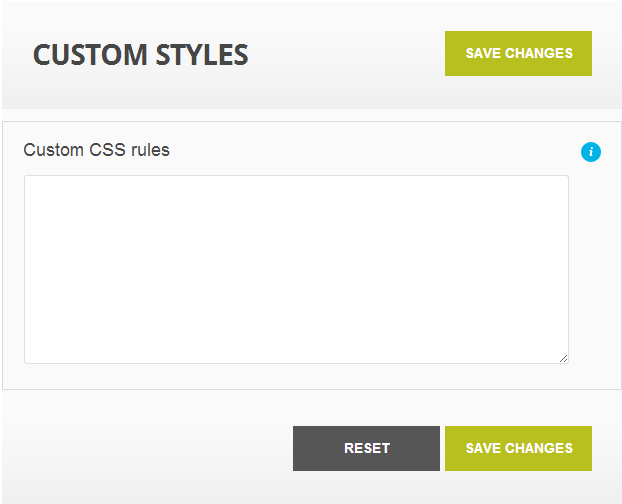The image size is (622, 504).
Task: Click the circled "i" information symbol
Action: (591, 152)
